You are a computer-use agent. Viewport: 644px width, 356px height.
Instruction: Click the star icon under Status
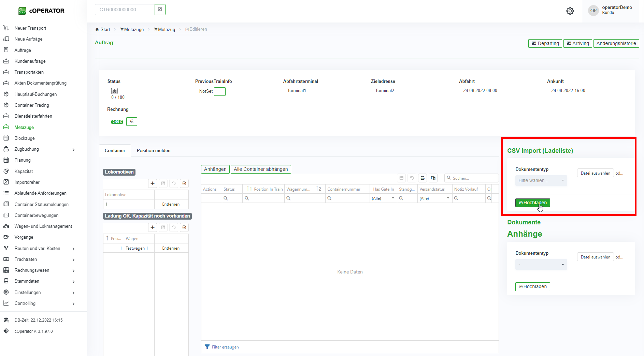point(114,91)
